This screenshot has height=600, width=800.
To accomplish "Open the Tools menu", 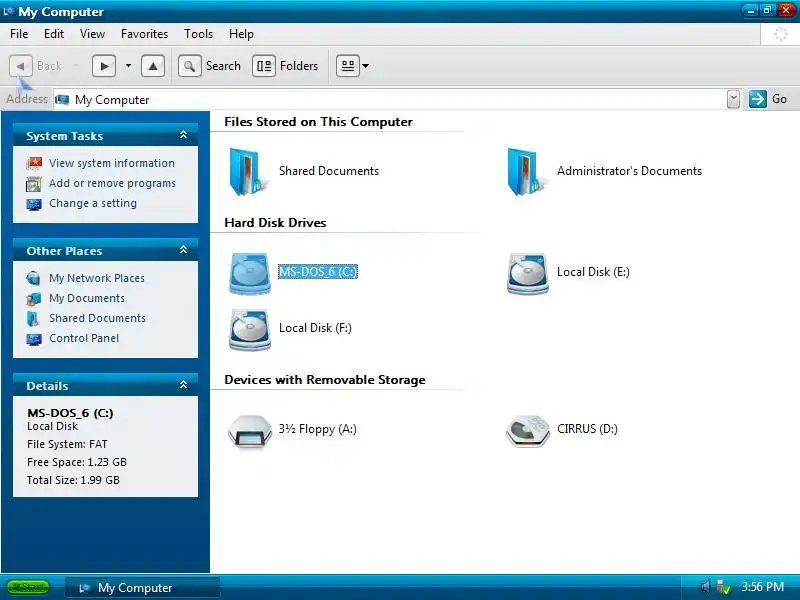I will click(198, 34).
